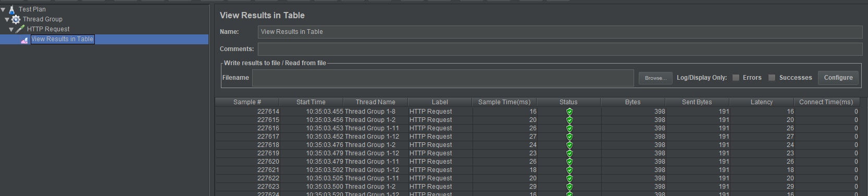Collapse the HTTP Request tree node
This screenshot has width=868, height=196.
click(11, 29)
